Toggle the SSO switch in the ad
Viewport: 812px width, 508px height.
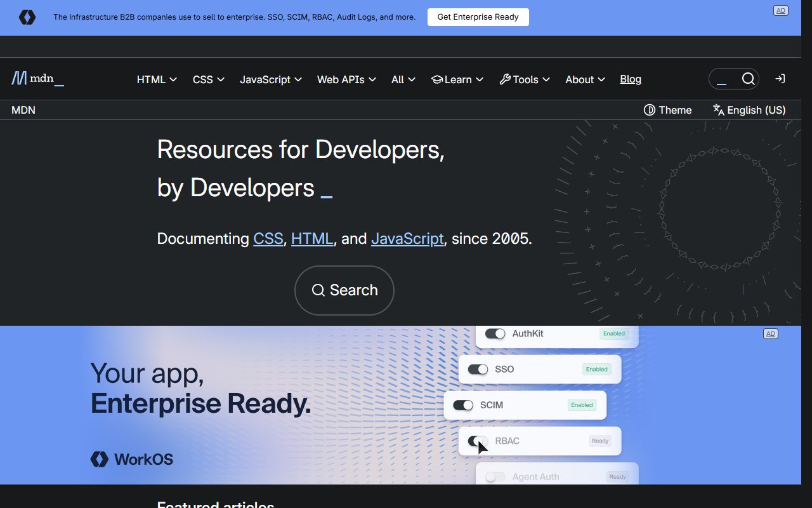tap(478, 369)
